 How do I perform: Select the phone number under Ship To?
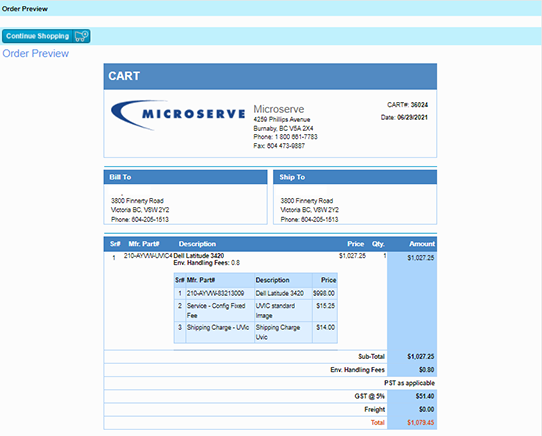coord(309,220)
